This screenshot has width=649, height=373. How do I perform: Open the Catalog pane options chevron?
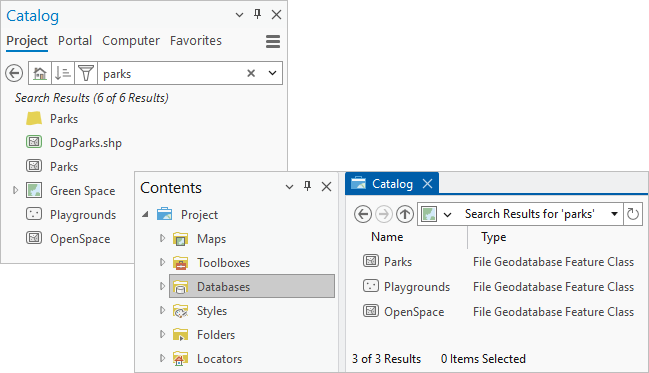click(x=239, y=15)
